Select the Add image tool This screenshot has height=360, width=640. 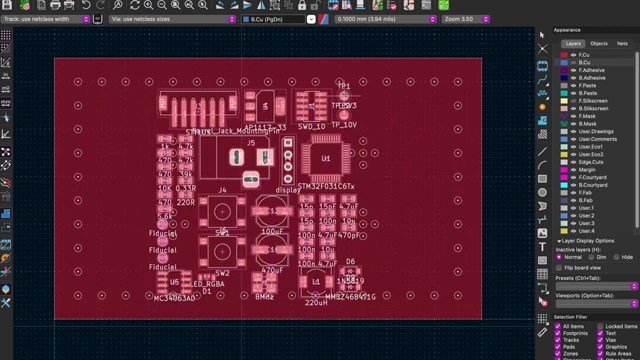coord(542,233)
